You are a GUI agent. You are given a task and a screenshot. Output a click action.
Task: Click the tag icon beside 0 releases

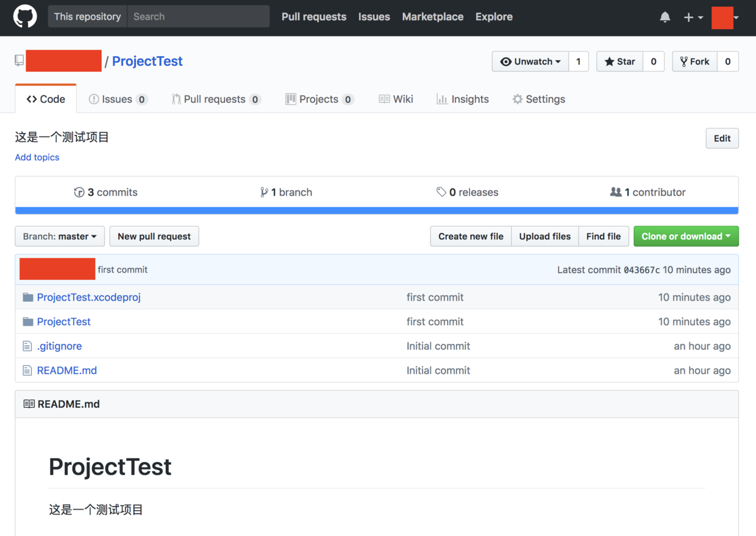pyautogui.click(x=441, y=192)
